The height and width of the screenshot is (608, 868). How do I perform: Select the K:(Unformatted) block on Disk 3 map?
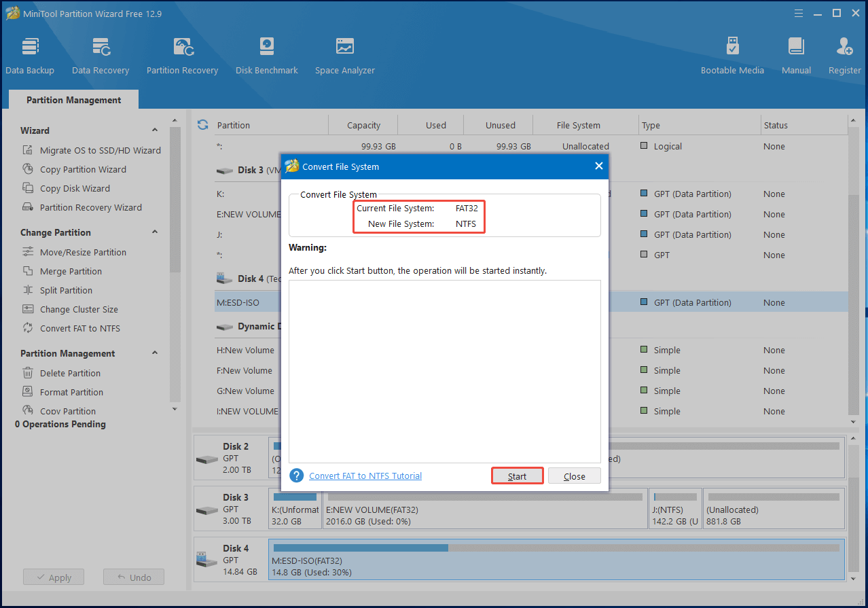[295, 507]
